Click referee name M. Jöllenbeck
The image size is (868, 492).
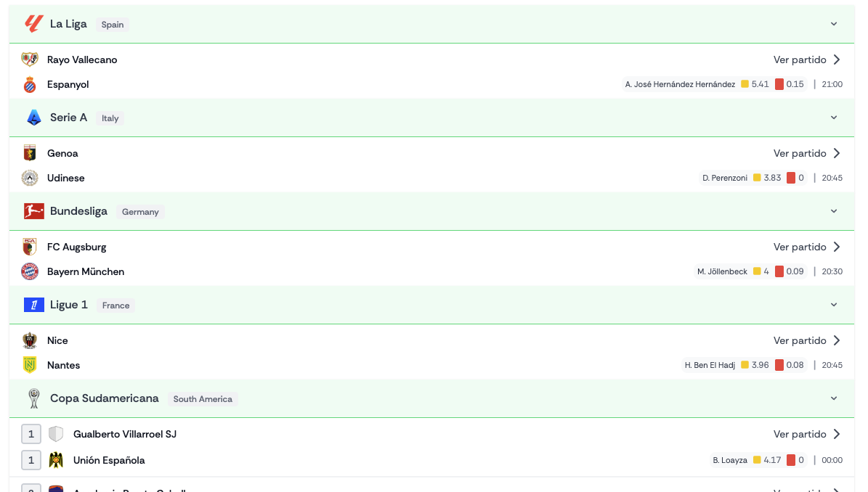(x=723, y=271)
